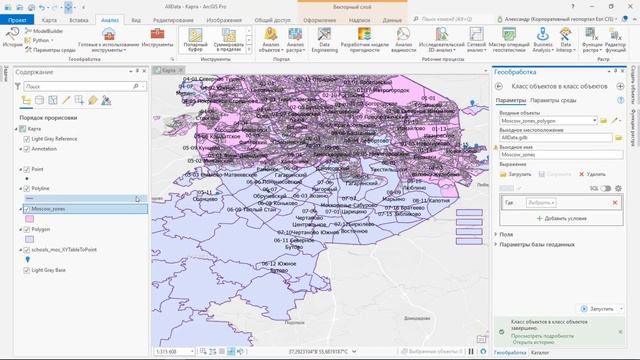The image size is (640, 360).
Task: Open Function Editor (Редактор функций)
Action: point(615,40)
